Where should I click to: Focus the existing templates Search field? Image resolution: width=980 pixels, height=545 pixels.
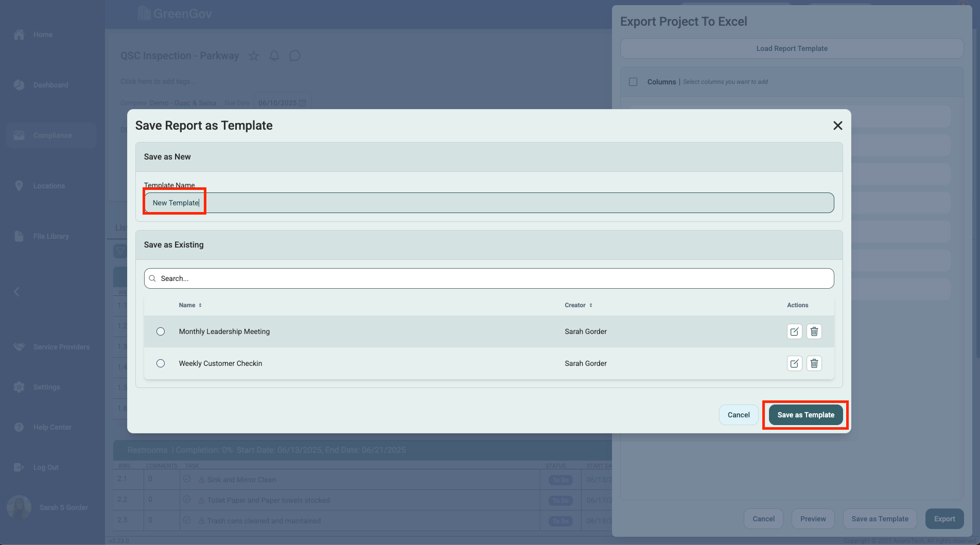(x=489, y=278)
